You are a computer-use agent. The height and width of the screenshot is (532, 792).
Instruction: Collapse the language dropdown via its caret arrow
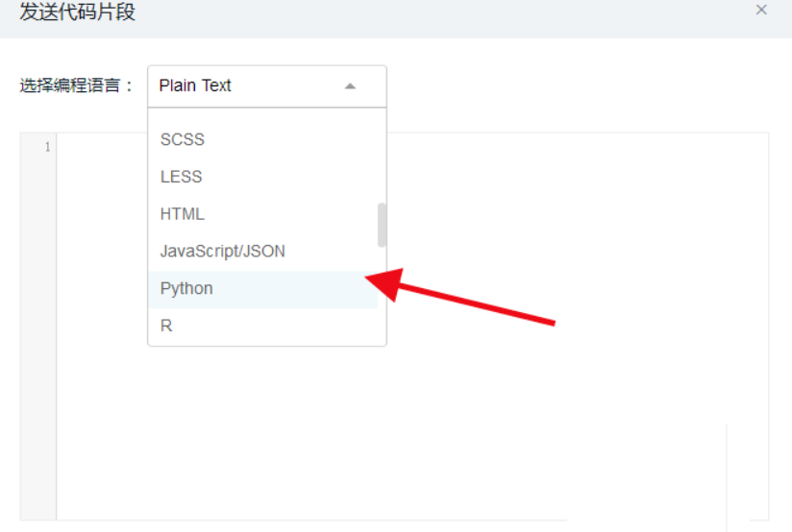[x=350, y=85]
